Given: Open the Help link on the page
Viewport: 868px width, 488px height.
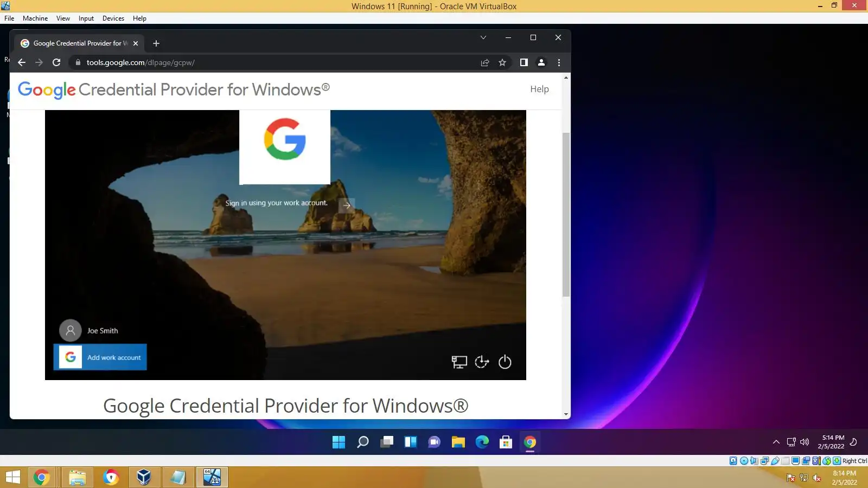Looking at the screenshot, I should coord(539,89).
